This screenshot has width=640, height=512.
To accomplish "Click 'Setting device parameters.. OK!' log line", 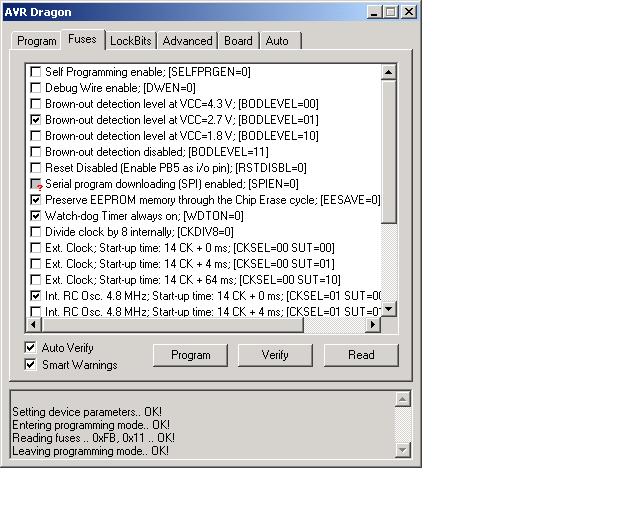I will 87,412.
